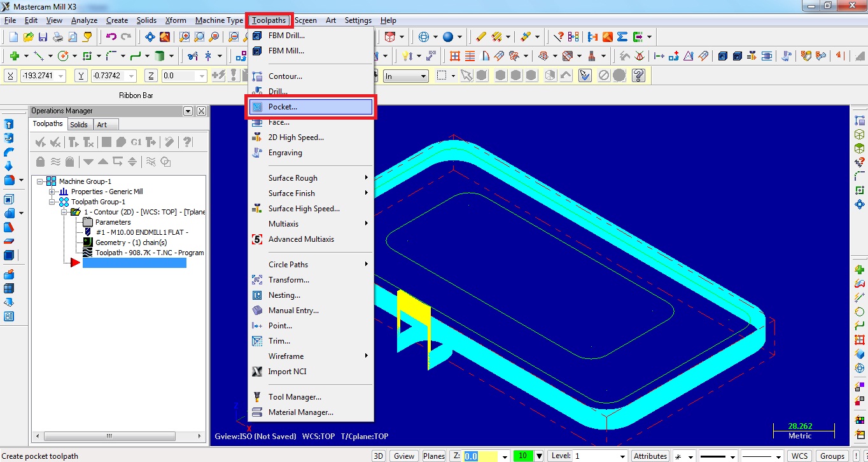Open the Analyze menu

coord(84,20)
